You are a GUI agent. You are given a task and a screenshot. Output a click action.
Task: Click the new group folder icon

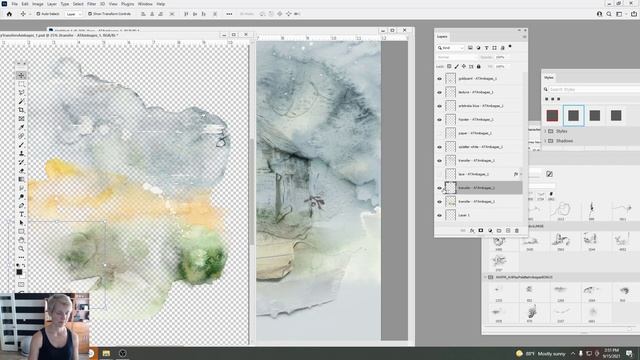[499, 231]
